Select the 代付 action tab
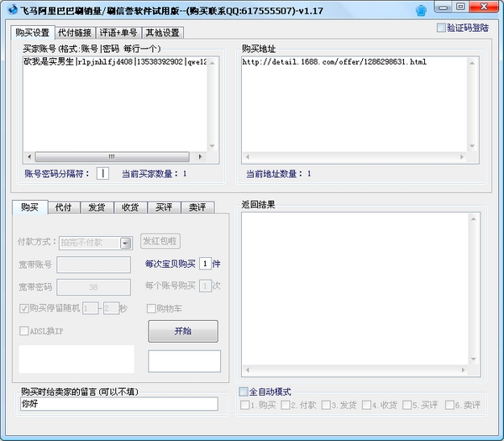The height and width of the screenshot is (441, 504). (63, 207)
